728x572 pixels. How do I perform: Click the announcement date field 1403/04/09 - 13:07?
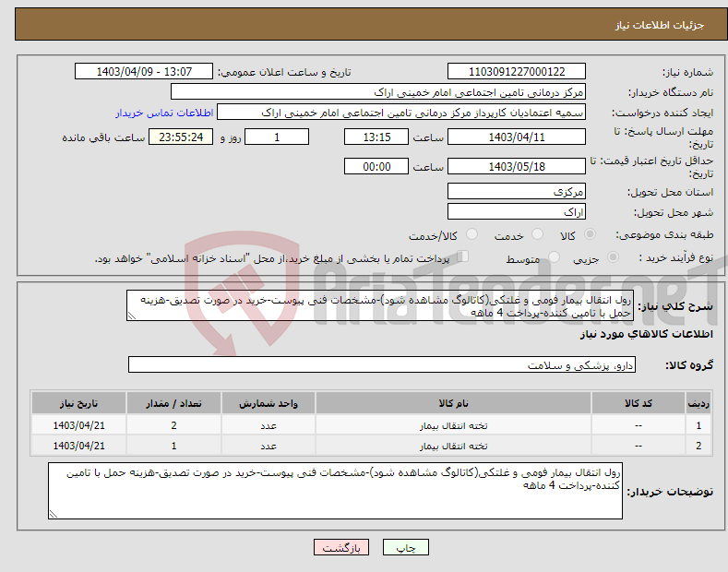pos(144,72)
